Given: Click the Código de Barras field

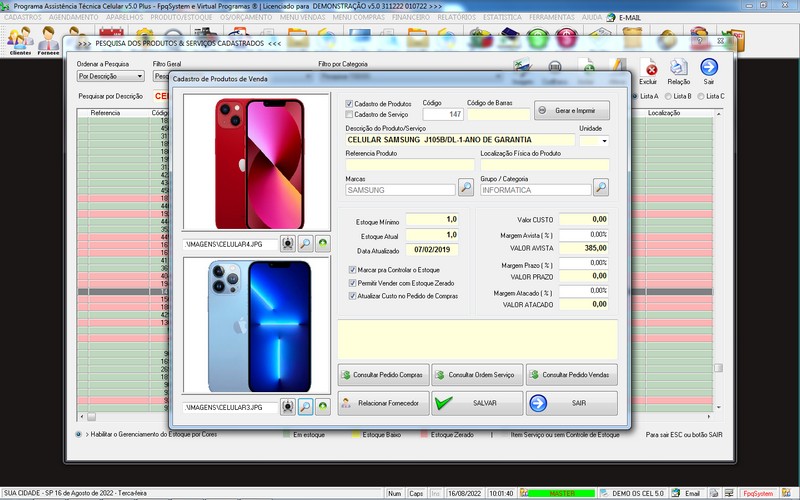Looking at the screenshot, I should tap(498, 114).
